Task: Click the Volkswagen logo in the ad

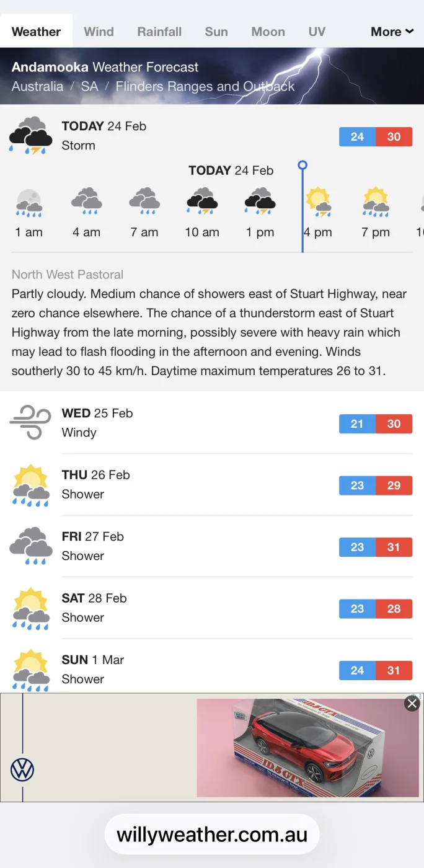Action: [x=22, y=770]
